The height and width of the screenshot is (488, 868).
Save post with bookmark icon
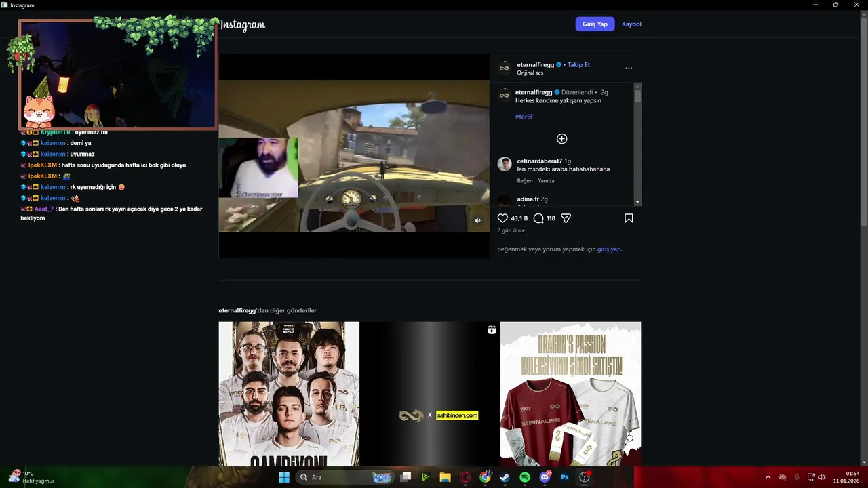629,218
